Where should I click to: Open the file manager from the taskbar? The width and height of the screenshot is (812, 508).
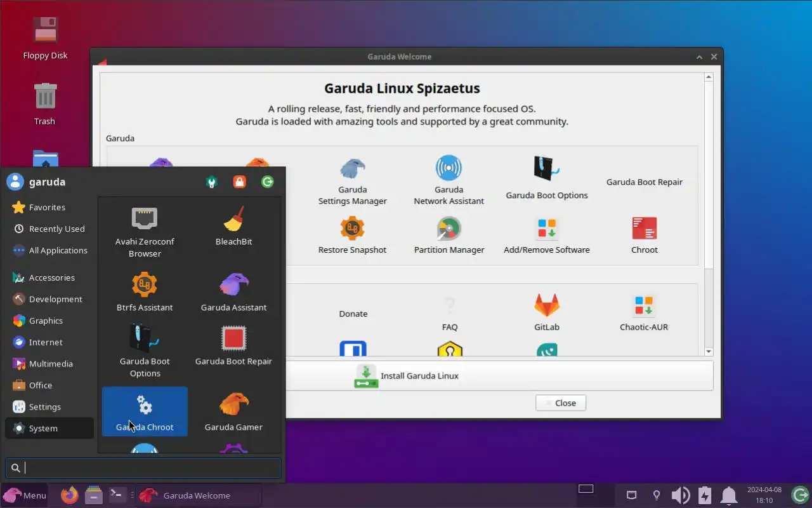click(x=93, y=495)
